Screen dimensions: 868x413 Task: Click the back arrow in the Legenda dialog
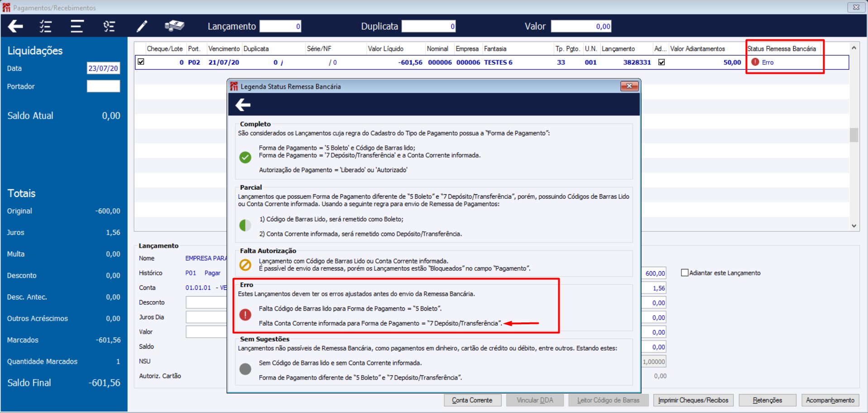[243, 105]
